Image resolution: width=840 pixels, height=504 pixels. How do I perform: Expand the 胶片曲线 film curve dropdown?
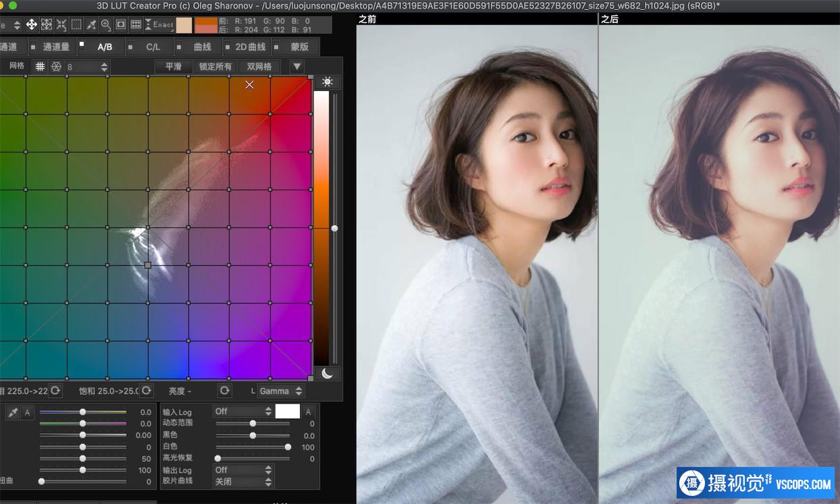(x=243, y=482)
